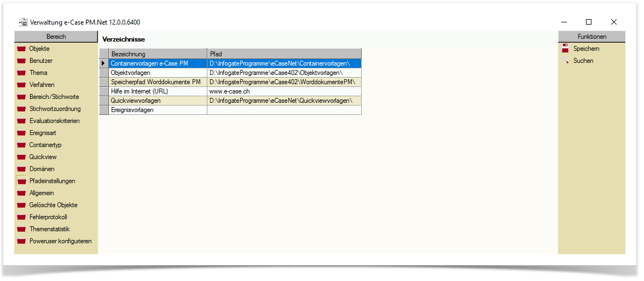Image resolution: width=644 pixels, height=281 pixels.
Task: Click the red icon beside Verfahren
Action: [21, 85]
